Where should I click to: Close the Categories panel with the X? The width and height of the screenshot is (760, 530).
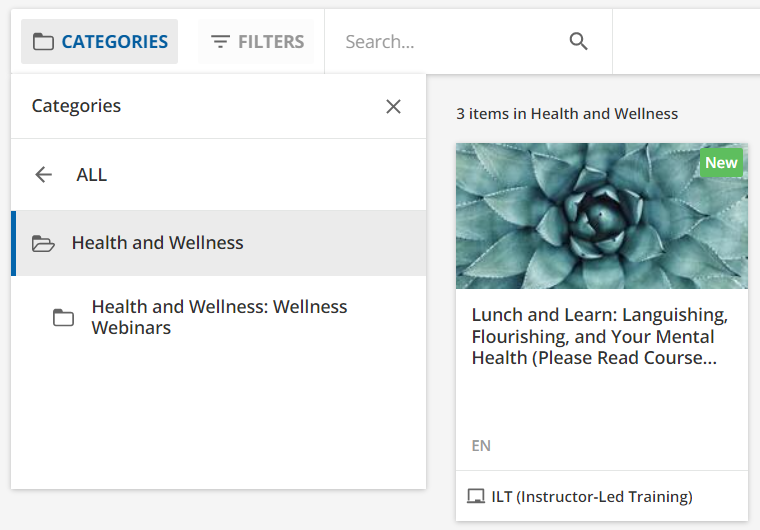click(x=393, y=106)
